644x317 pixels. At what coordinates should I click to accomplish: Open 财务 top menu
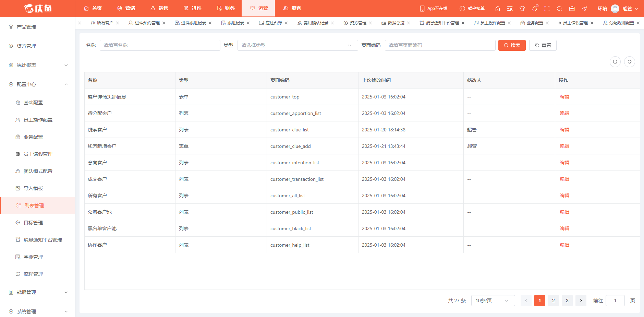click(226, 8)
